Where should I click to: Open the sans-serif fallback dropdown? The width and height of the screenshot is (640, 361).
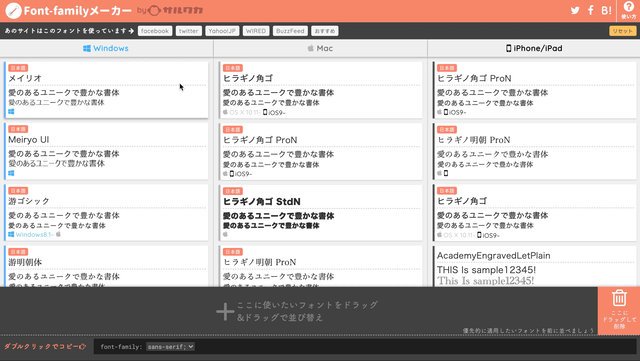click(170, 347)
